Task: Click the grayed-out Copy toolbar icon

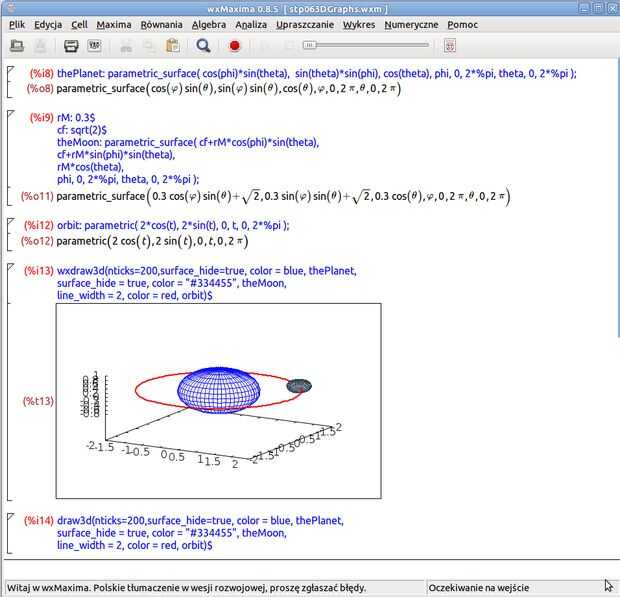Action: point(149,47)
